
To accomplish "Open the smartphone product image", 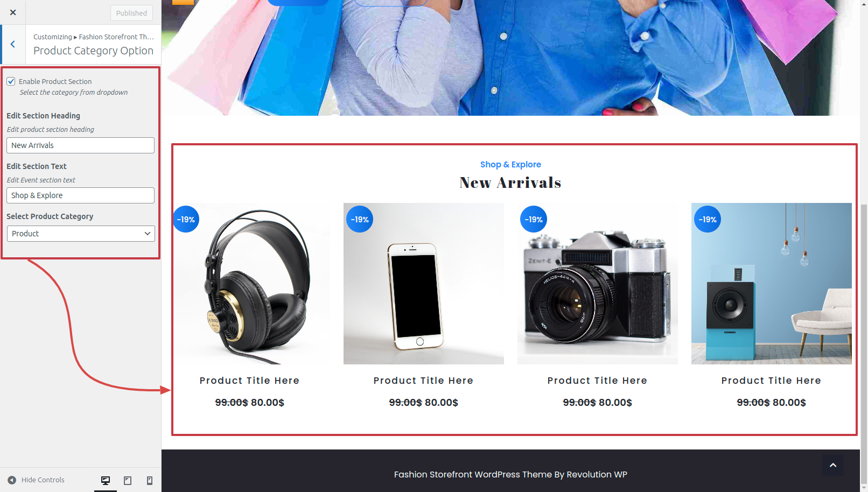I will [424, 284].
